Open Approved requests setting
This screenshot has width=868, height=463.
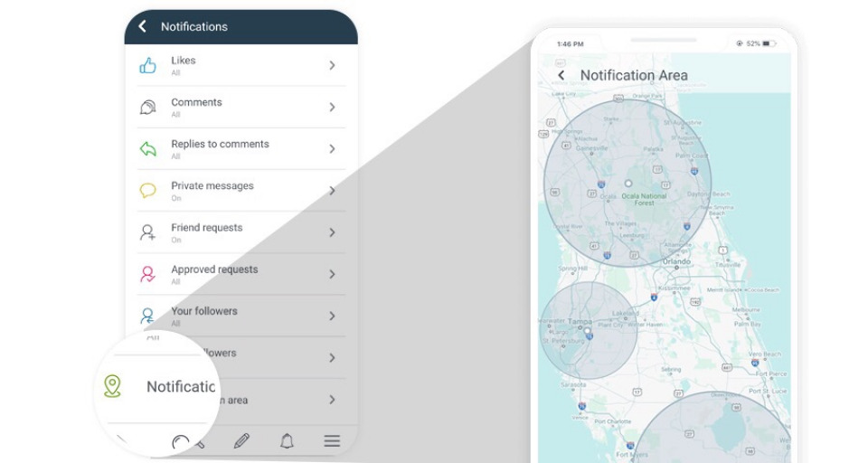(x=241, y=274)
